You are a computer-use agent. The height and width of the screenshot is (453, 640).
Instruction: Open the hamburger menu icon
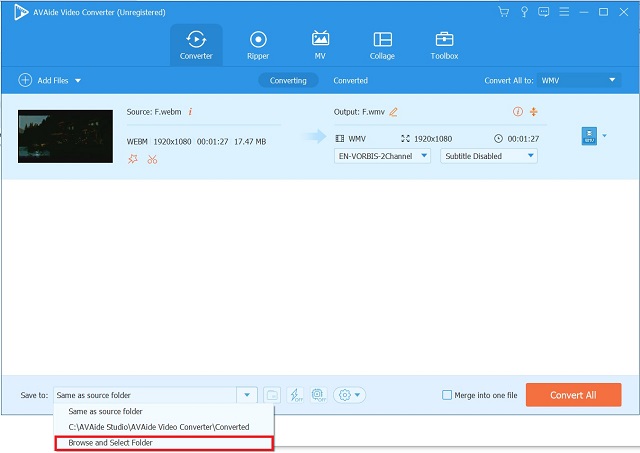click(564, 12)
